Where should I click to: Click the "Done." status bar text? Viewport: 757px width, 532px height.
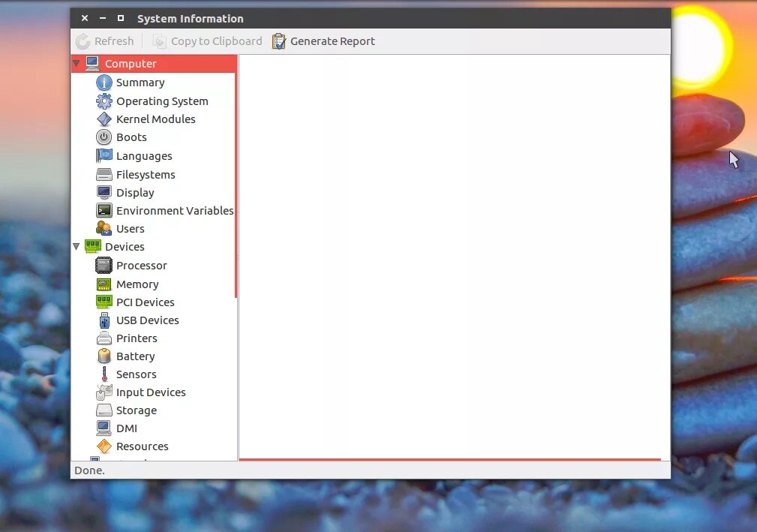(x=90, y=470)
